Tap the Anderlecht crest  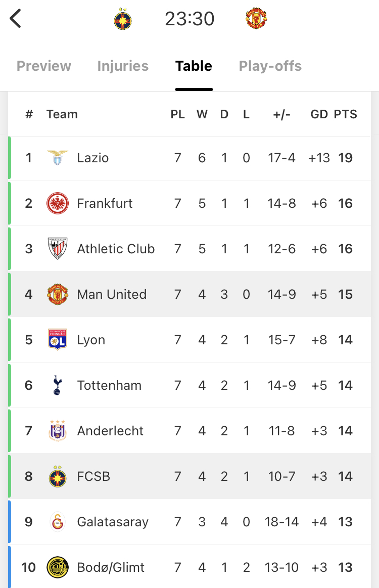click(58, 430)
